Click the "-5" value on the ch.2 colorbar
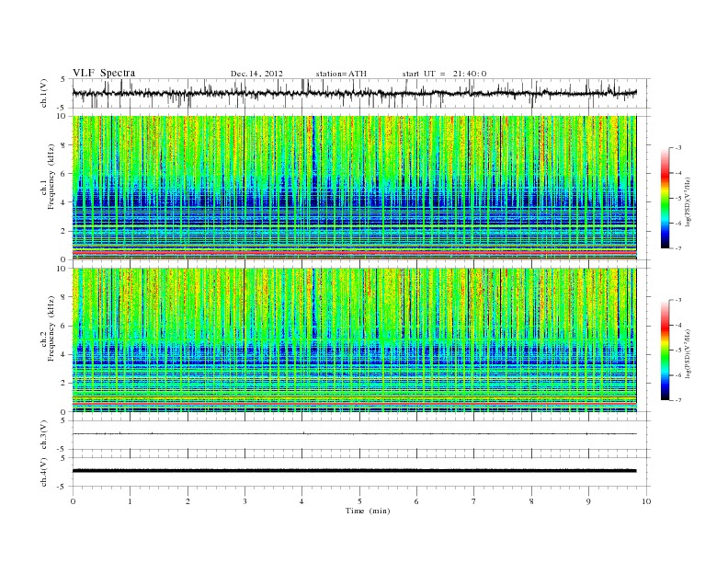 [x=678, y=350]
